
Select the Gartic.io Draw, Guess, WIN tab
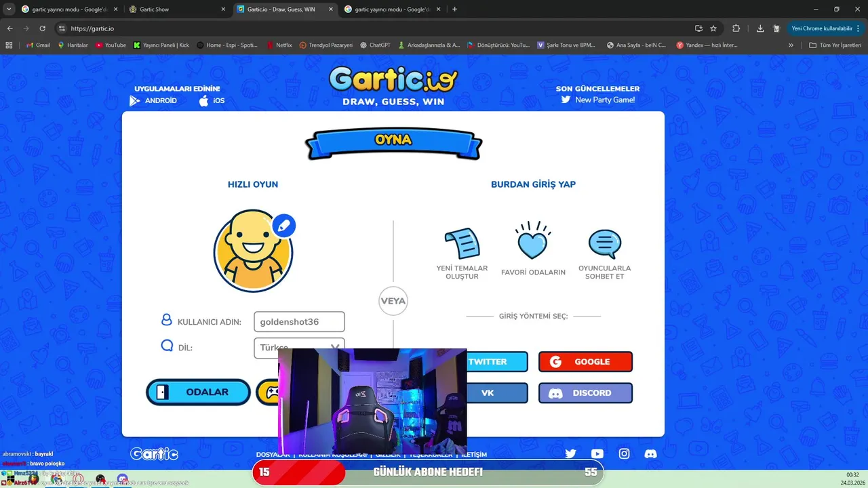pyautogui.click(x=285, y=9)
